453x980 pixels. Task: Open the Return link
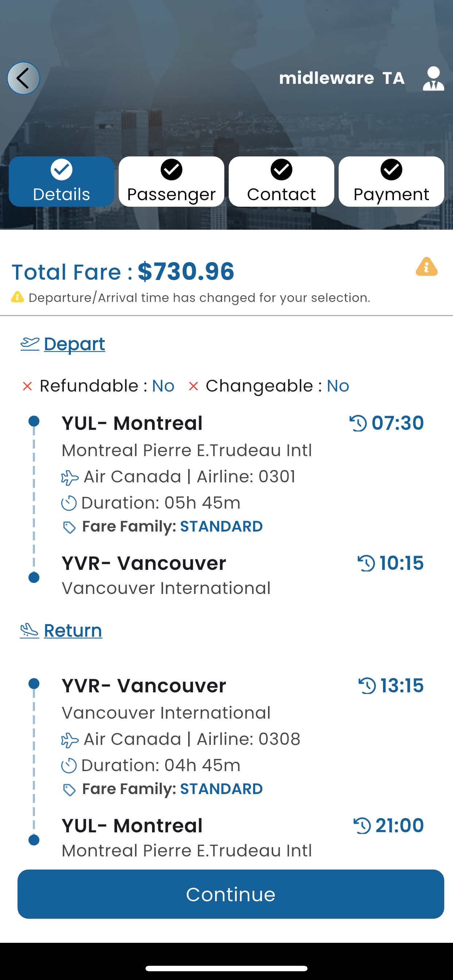73,630
